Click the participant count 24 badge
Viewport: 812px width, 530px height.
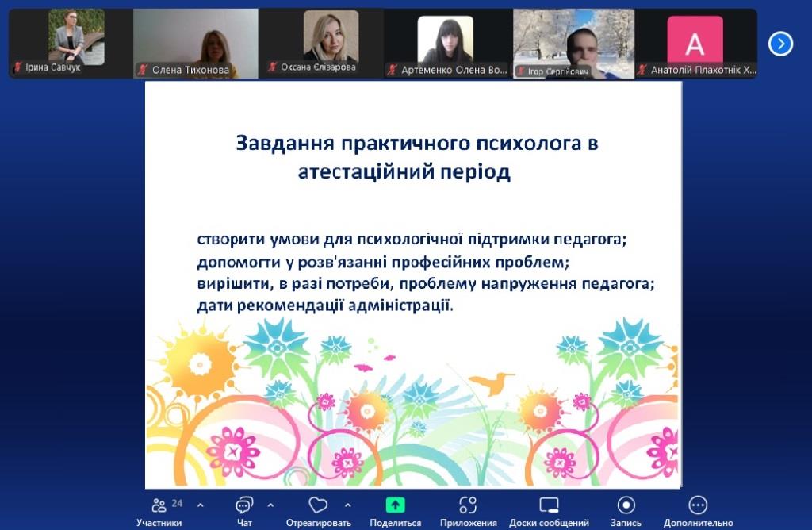[x=177, y=503]
